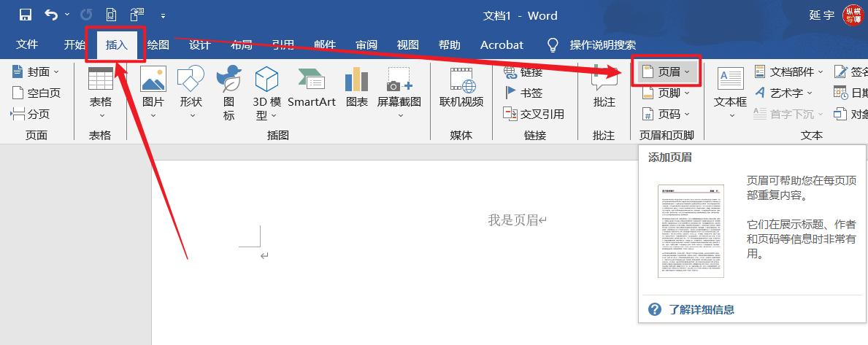Click the 图片 picture icon
The width and height of the screenshot is (868, 345).
(x=153, y=79)
